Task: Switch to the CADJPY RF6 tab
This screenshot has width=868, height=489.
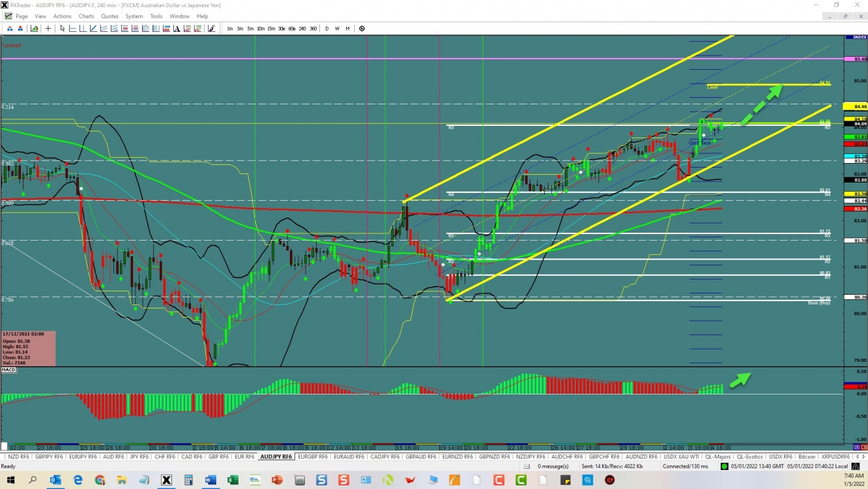Action: [x=385, y=457]
